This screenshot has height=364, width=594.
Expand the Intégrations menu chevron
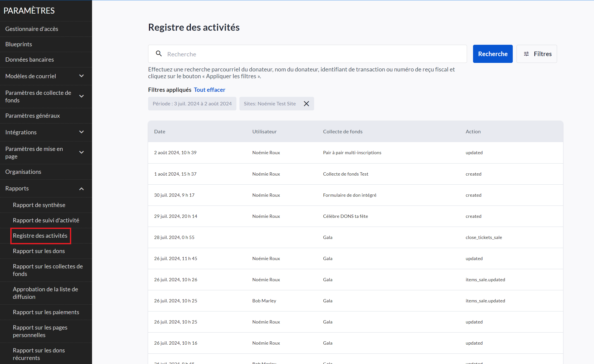pos(81,132)
